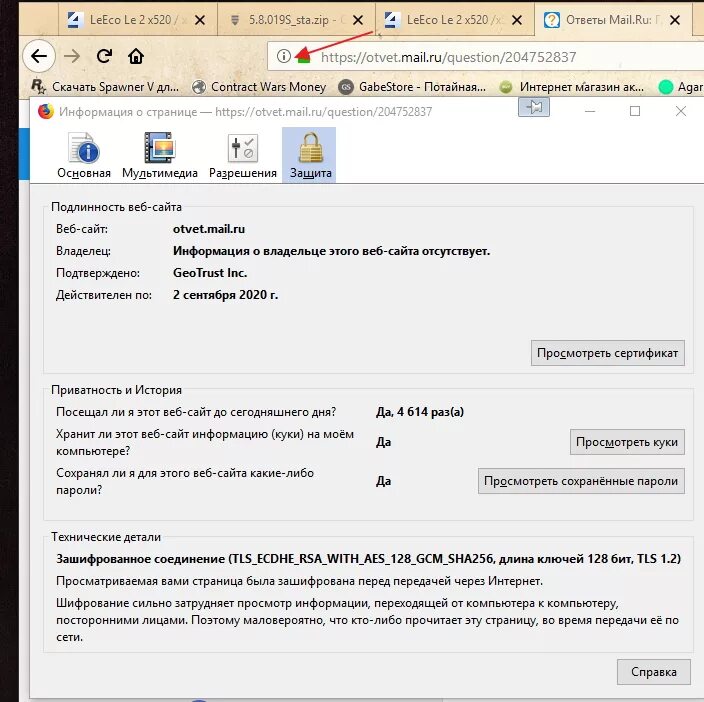Open Основная section icon
Image resolution: width=704 pixels, height=702 pixels.
[84, 155]
